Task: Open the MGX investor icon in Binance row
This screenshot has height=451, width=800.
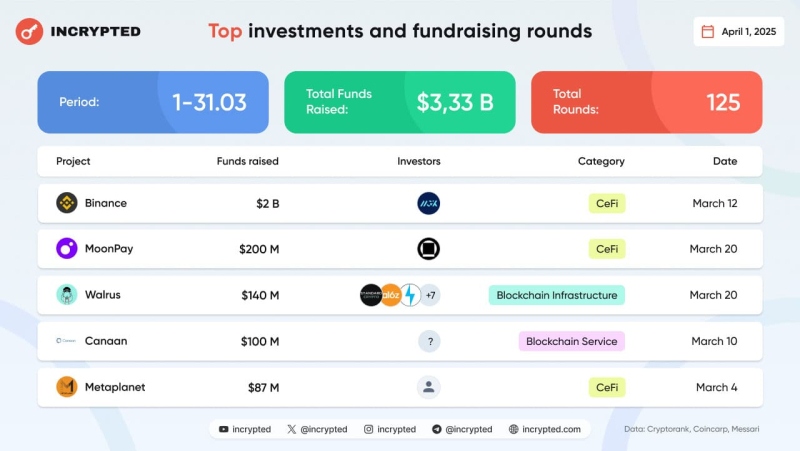Action: pos(429,203)
